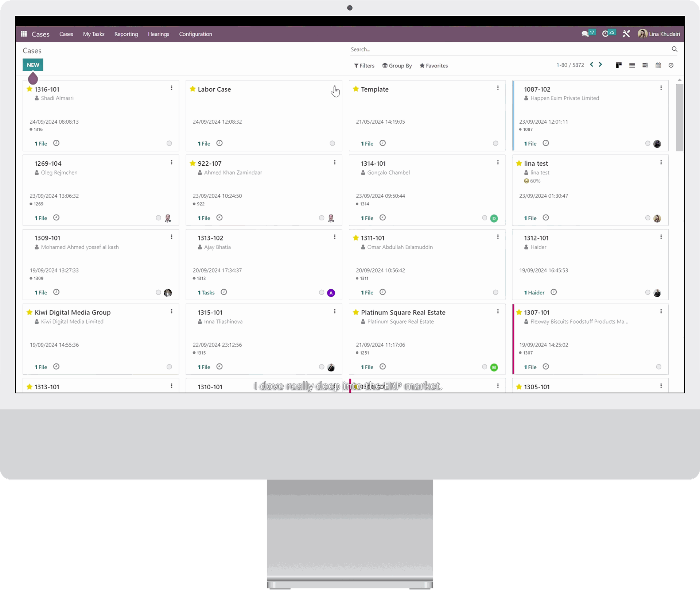700x590 pixels.
Task: Set the status circle on Labor Case card
Action: click(x=332, y=143)
